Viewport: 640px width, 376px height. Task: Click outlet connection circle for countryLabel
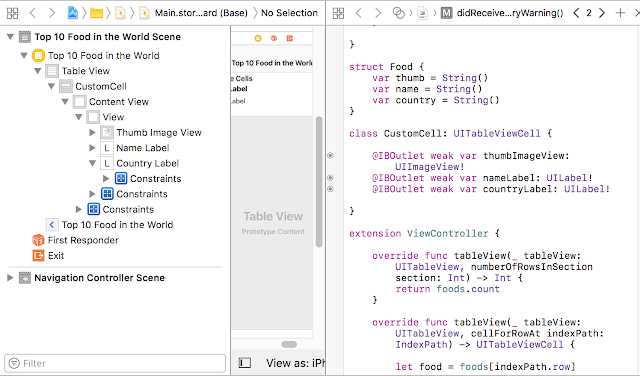point(330,189)
